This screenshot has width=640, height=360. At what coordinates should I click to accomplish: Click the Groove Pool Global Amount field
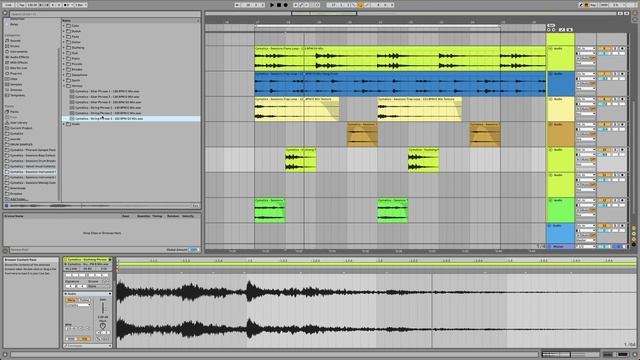(194, 249)
